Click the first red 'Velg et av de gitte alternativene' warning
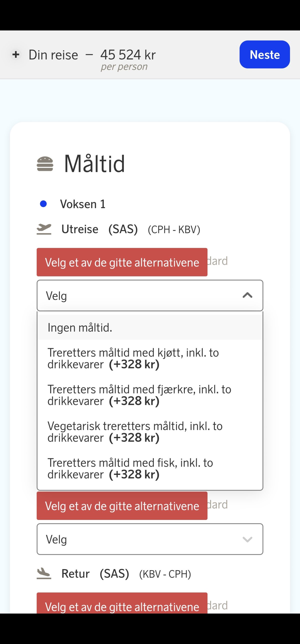 point(122,262)
